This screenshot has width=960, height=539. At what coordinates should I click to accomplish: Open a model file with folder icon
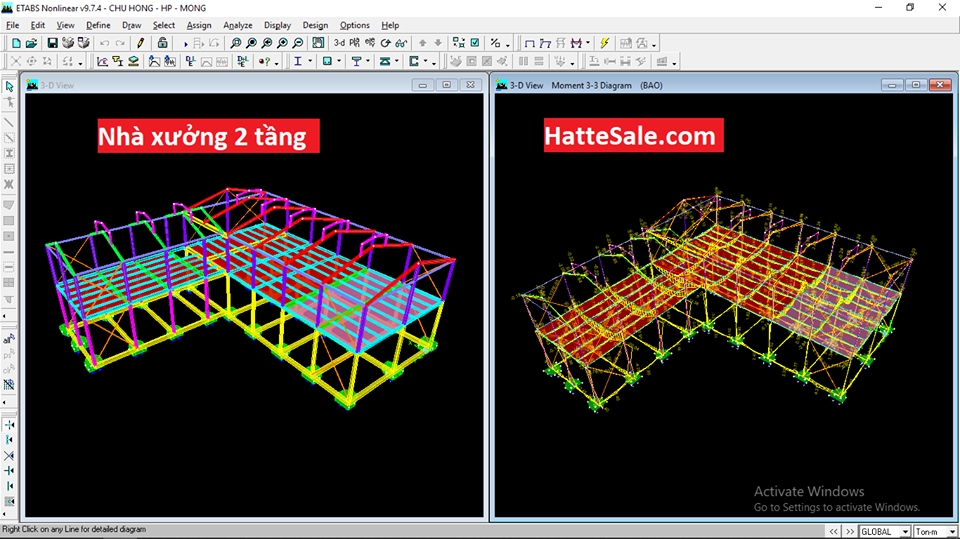[x=31, y=43]
